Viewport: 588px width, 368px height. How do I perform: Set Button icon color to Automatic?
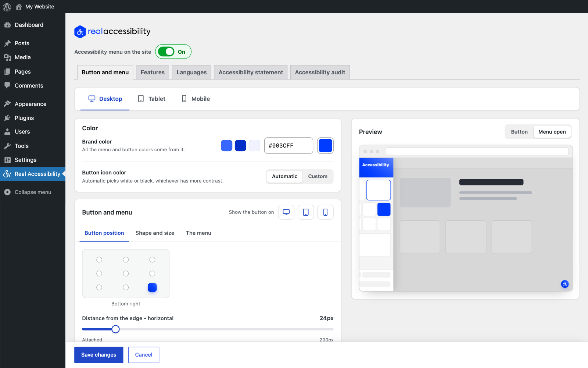click(285, 177)
